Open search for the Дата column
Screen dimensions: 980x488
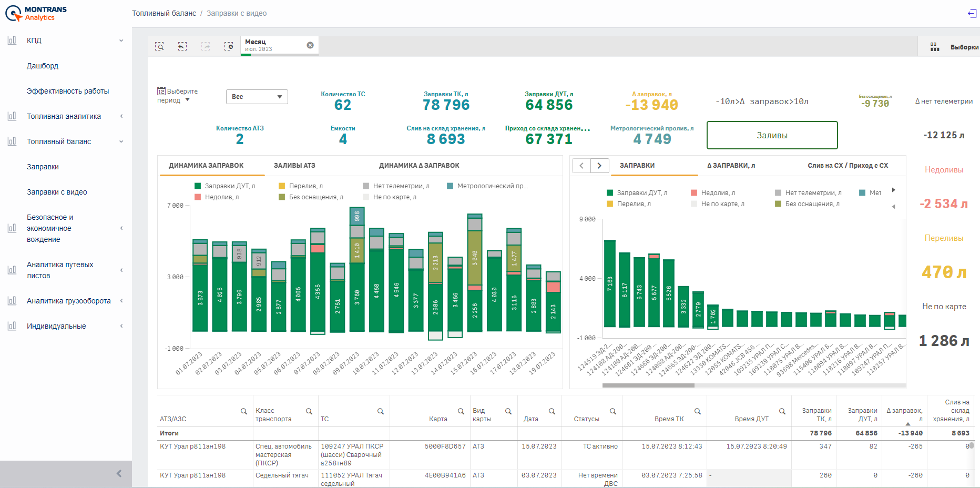coord(552,411)
